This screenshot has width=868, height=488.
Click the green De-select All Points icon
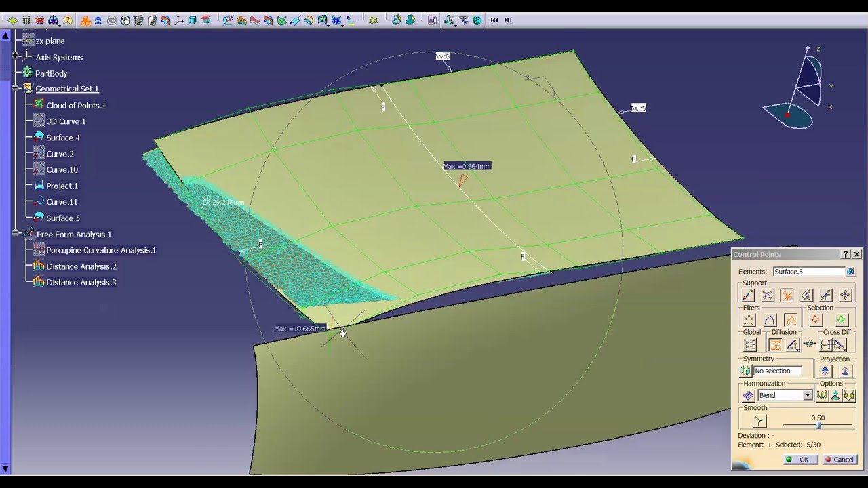(842, 320)
